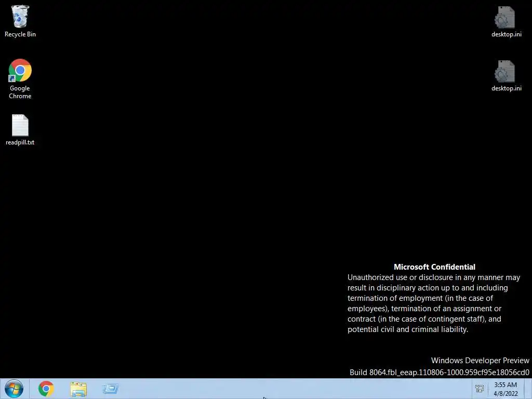Select the upper desktop.ini file icon
This screenshot has height=399, width=532.
506,21
